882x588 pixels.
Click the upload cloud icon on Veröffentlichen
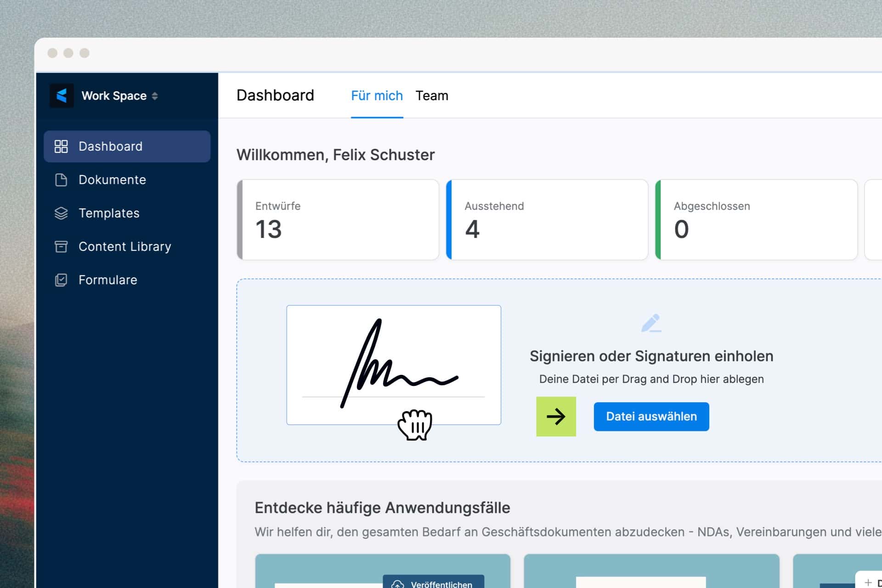click(398, 584)
